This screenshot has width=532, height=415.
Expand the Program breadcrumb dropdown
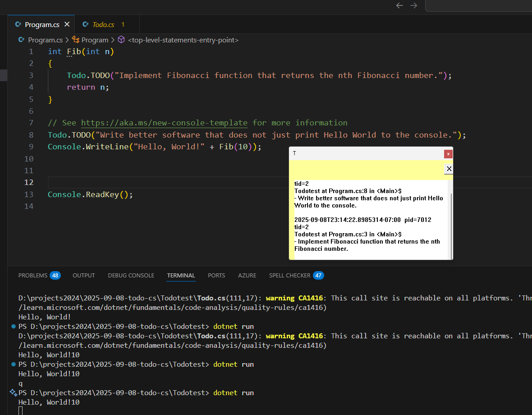pyautogui.click(x=95, y=40)
